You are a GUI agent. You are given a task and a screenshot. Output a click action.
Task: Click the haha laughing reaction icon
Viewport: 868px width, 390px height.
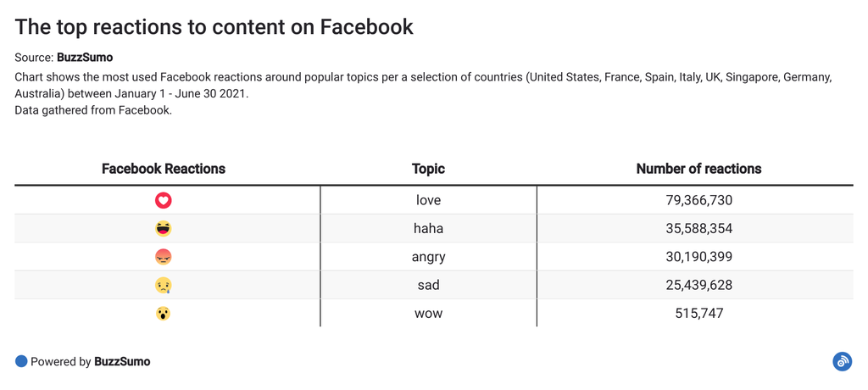[x=164, y=228]
